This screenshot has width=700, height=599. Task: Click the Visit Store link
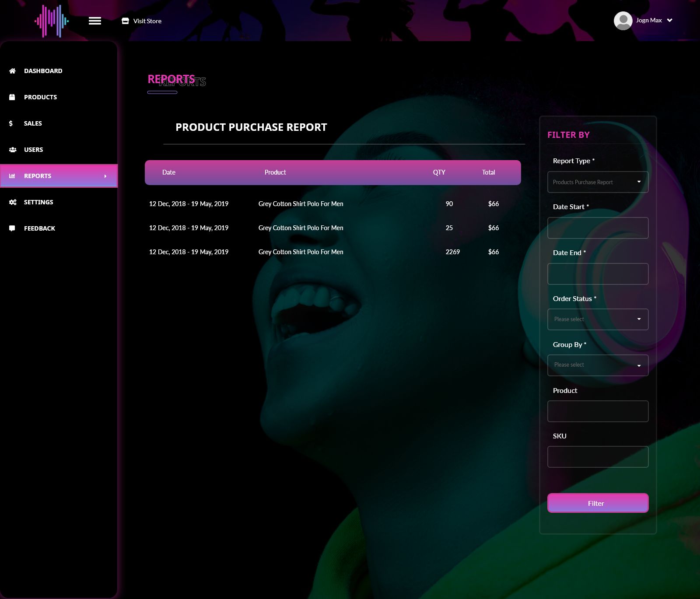click(147, 21)
